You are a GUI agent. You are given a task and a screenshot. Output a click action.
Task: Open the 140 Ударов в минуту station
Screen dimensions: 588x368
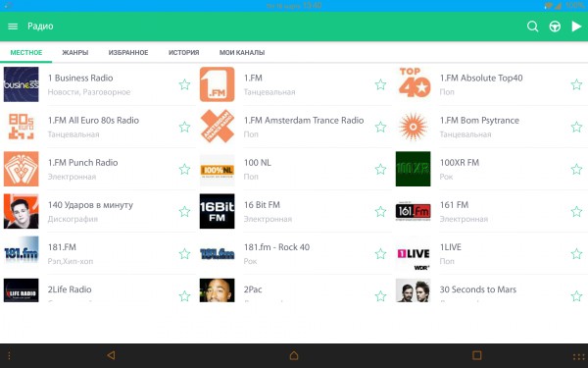tap(98, 211)
